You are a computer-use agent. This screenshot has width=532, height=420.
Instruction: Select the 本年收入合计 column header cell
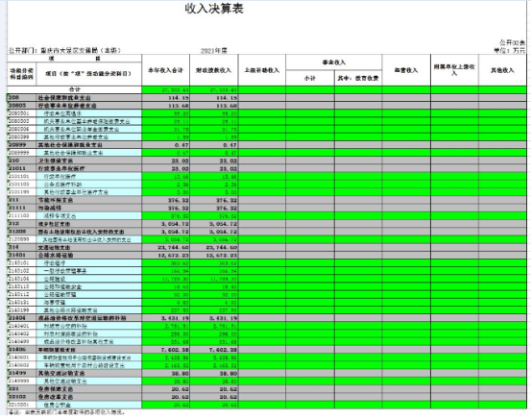pyautogui.click(x=165, y=70)
